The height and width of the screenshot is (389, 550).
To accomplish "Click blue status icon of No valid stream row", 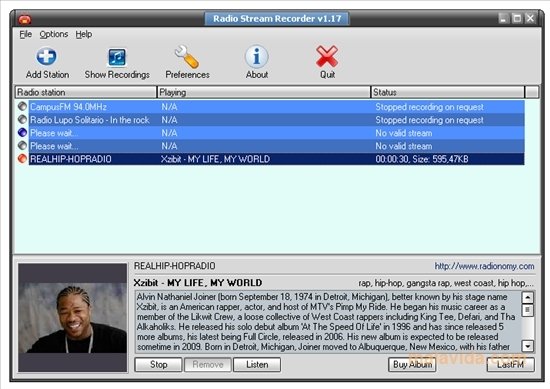I will tap(22, 132).
